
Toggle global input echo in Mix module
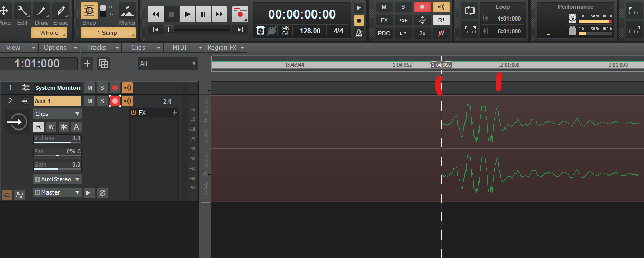441,7
